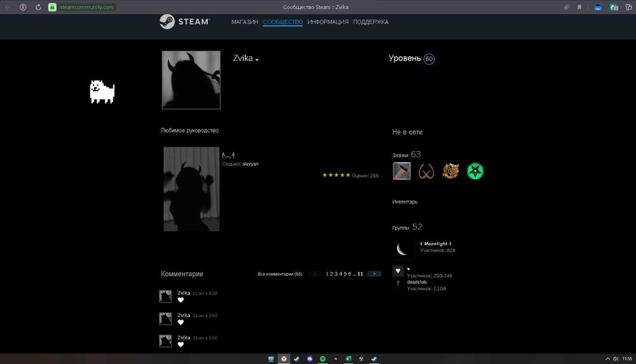
Task: Click the Комментарии section heading
Action: [x=182, y=274]
